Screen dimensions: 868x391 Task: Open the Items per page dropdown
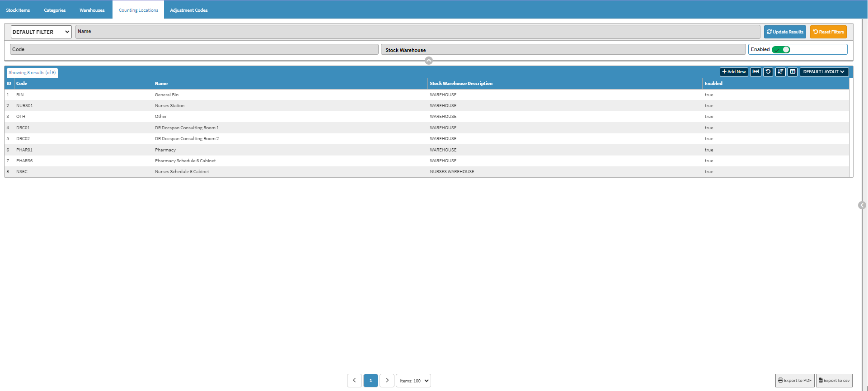(x=413, y=381)
